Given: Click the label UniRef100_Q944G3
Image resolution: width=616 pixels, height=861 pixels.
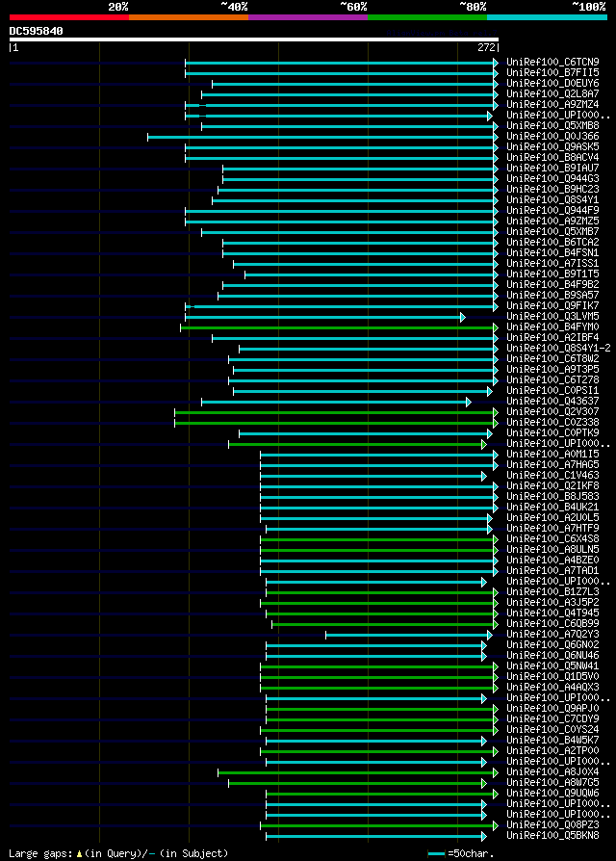Looking at the screenshot, I should pos(552,178).
